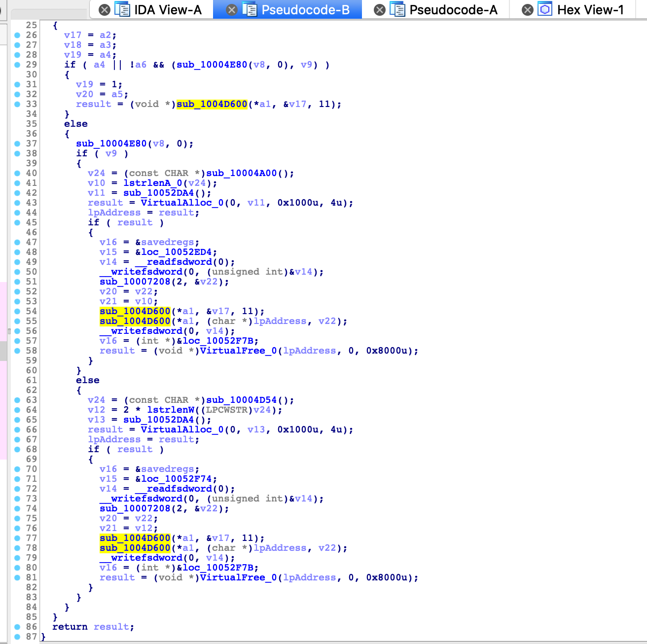Click lpAddress variable on line 44
Image resolution: width=647 pixels, height=644 pixels.
(x=114, y=213)
